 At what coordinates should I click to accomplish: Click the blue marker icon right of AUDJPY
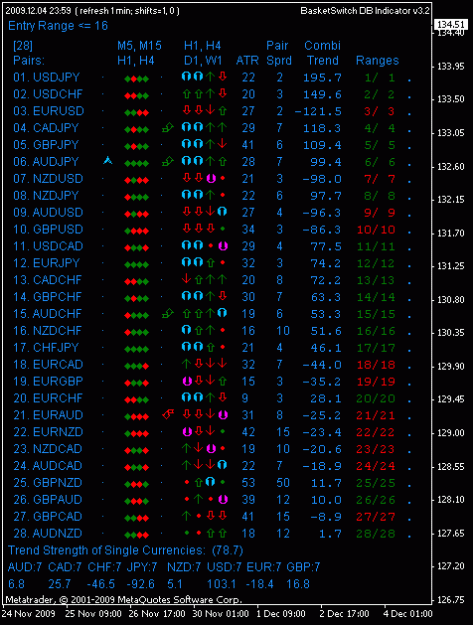[108, 160]
